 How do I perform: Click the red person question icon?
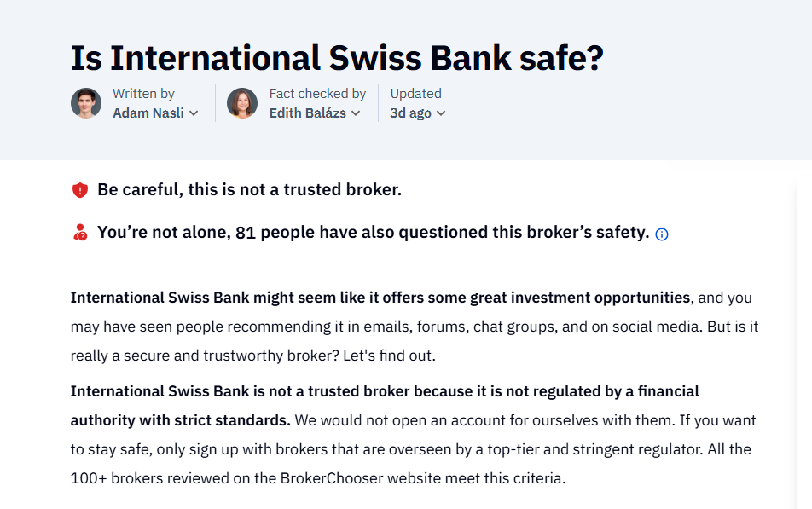80,233
